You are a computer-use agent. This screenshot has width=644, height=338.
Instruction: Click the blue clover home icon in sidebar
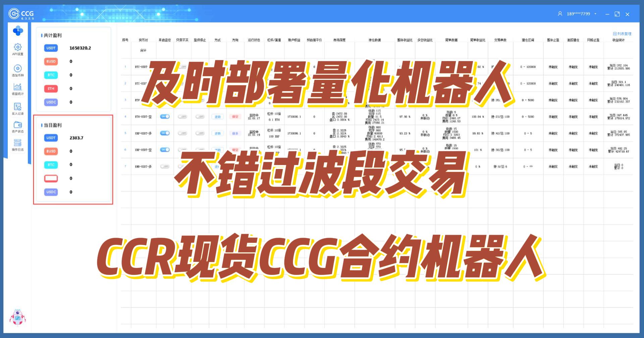(18, 31)
